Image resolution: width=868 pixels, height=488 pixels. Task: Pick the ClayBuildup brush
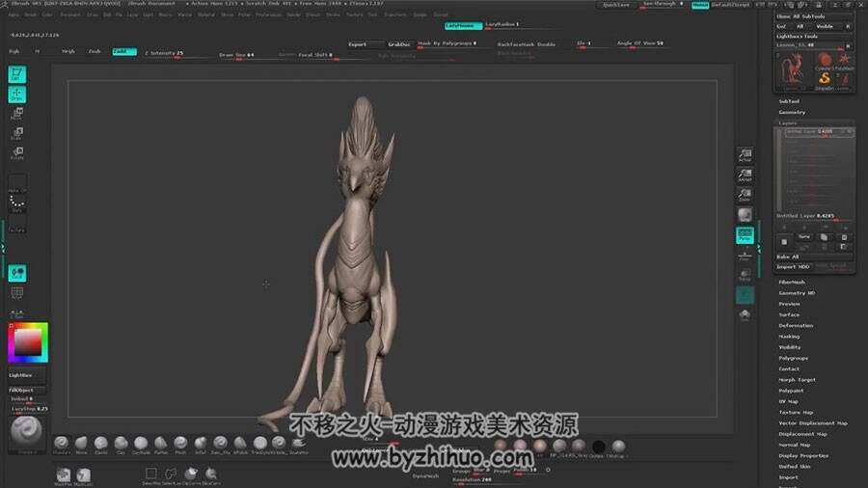point(141,445)
